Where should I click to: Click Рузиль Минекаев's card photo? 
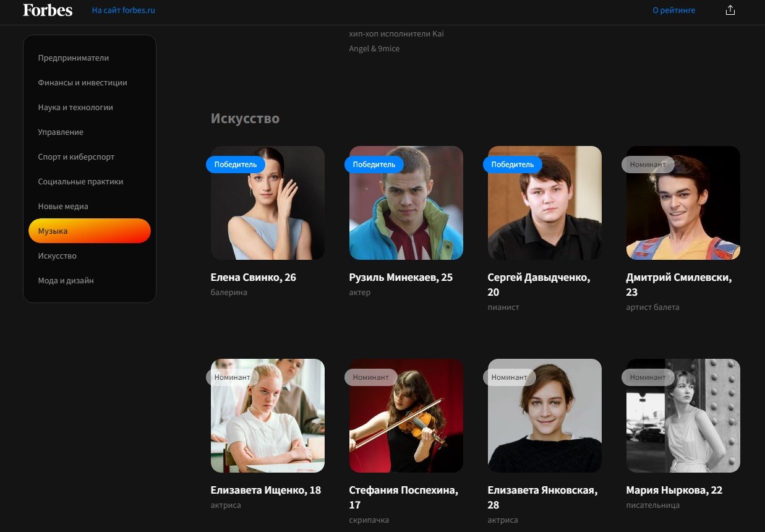pyautogui.click(x=406, y=202)
